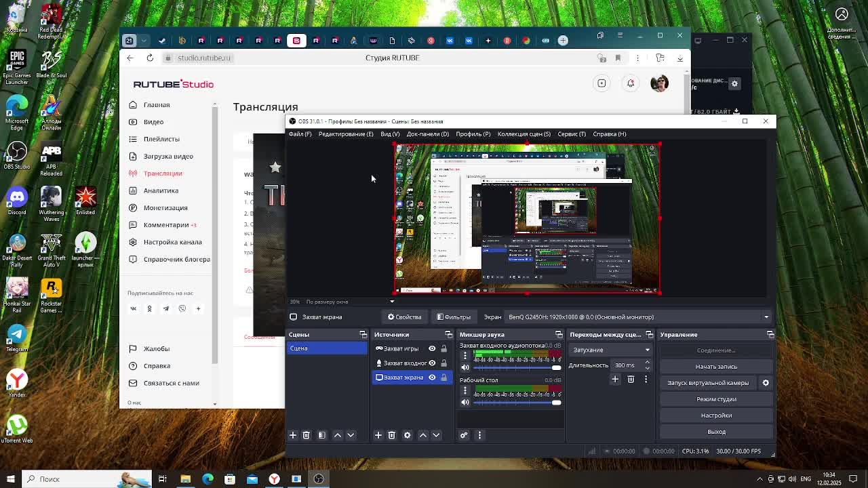Open preview scaling dropdown По размеру окна
The image size is (868, 488).
point(349,302)
